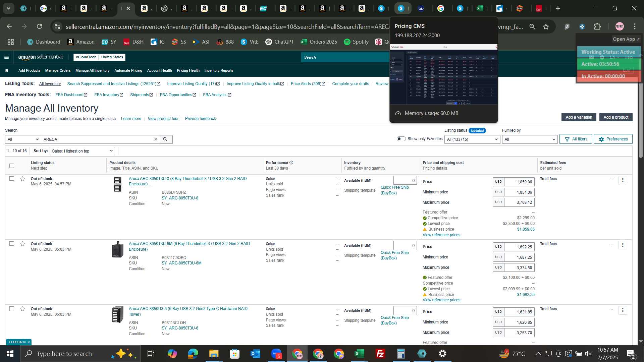Open row actions menu for ARC-8850U3-6
The height and width of the screenshot is (362, 644).
coord(623,310)
